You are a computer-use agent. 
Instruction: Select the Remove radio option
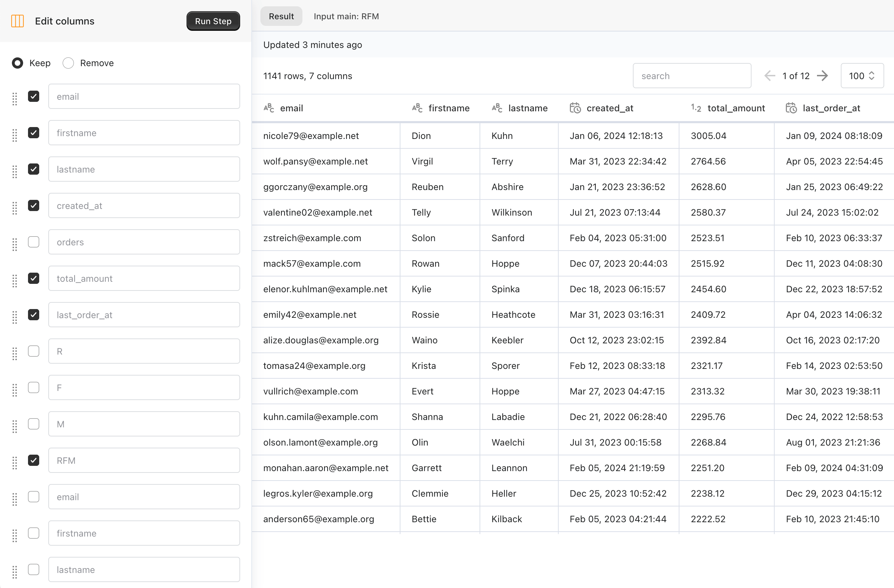point(68,63)
